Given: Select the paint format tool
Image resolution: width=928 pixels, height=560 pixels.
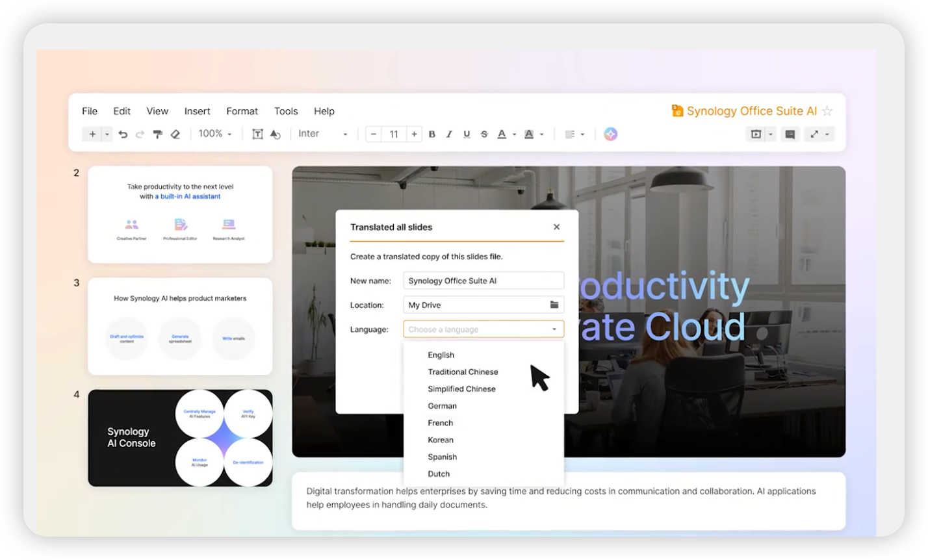Looking at the screenshot, I should (x=157, y=134).
